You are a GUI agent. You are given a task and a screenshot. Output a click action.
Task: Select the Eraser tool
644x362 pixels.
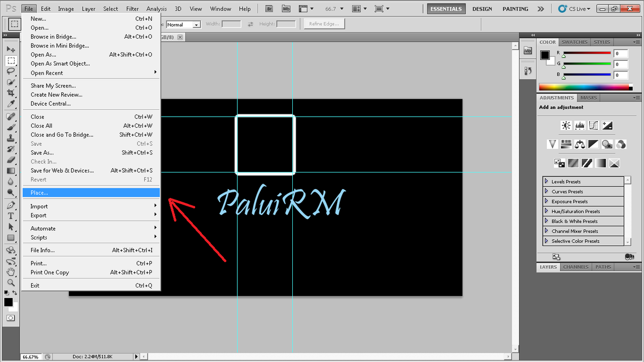(11, 159)
